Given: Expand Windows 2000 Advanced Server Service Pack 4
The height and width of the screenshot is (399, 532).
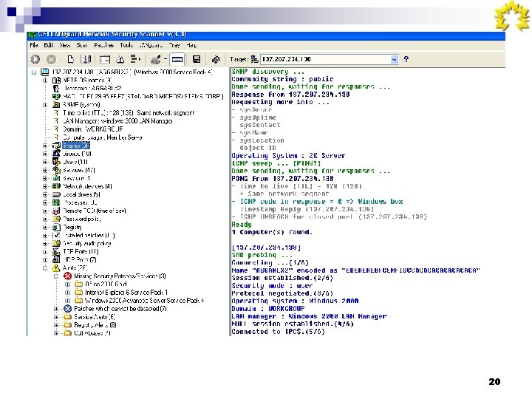Looking at the screenshot, I should [x=67, y=301].
